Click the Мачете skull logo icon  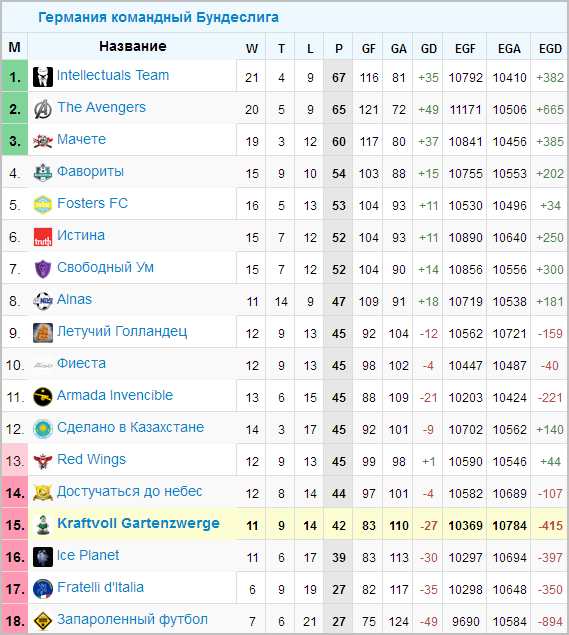[43, 141]
